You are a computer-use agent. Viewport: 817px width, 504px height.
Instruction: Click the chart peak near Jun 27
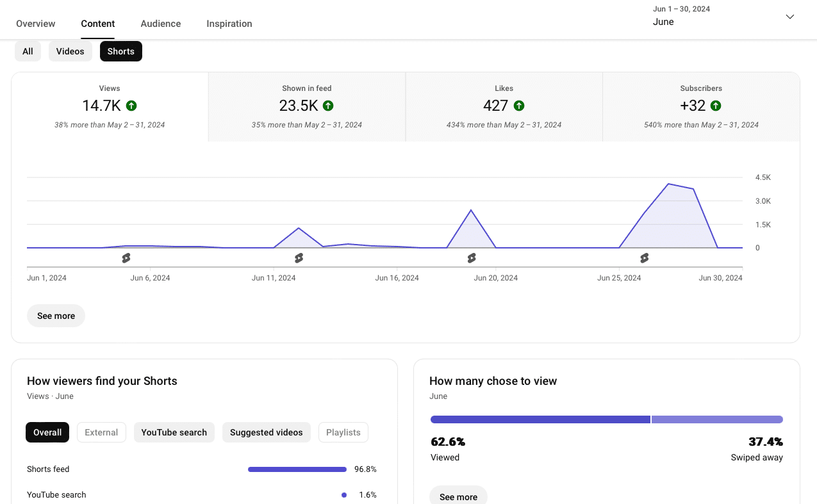668,184
